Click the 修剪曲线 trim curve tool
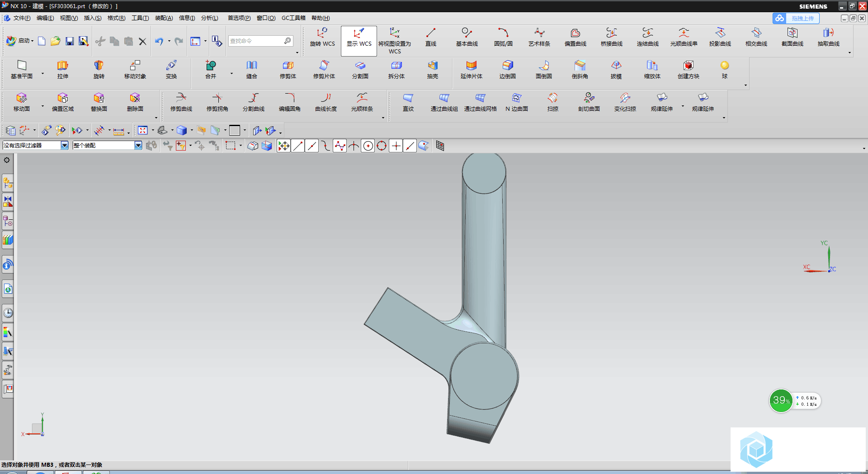Viewport: 868px width, 474px height. pos(181,103)
